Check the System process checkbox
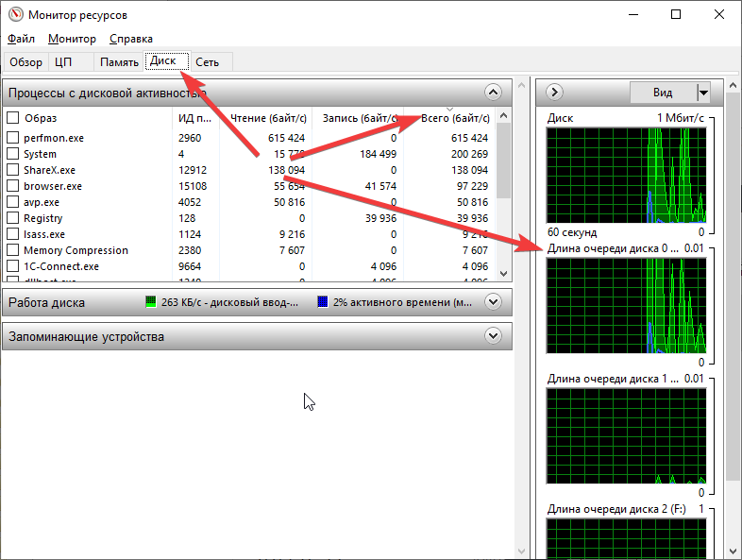Screen dimensions: 742x560 (x=13, y=154)
